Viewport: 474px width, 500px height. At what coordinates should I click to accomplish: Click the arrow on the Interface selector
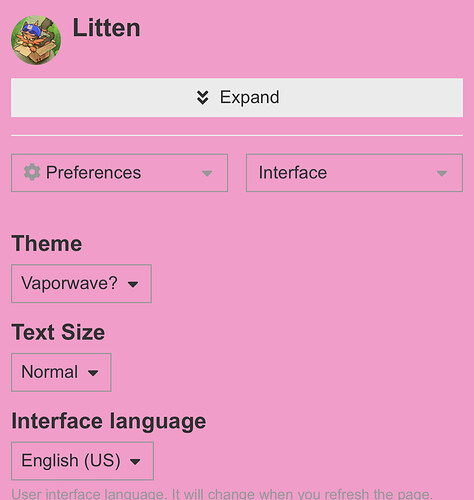tap(442, 173)
